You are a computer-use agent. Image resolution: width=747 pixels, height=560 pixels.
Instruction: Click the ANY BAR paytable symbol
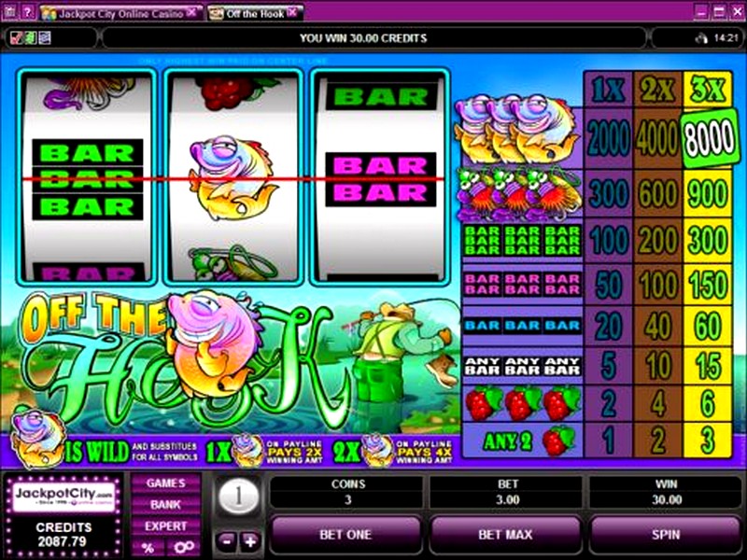coord(522,367)
